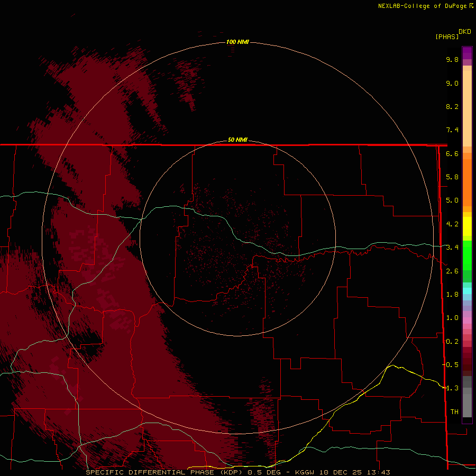Click the TH threshold label

click(454, 411)
